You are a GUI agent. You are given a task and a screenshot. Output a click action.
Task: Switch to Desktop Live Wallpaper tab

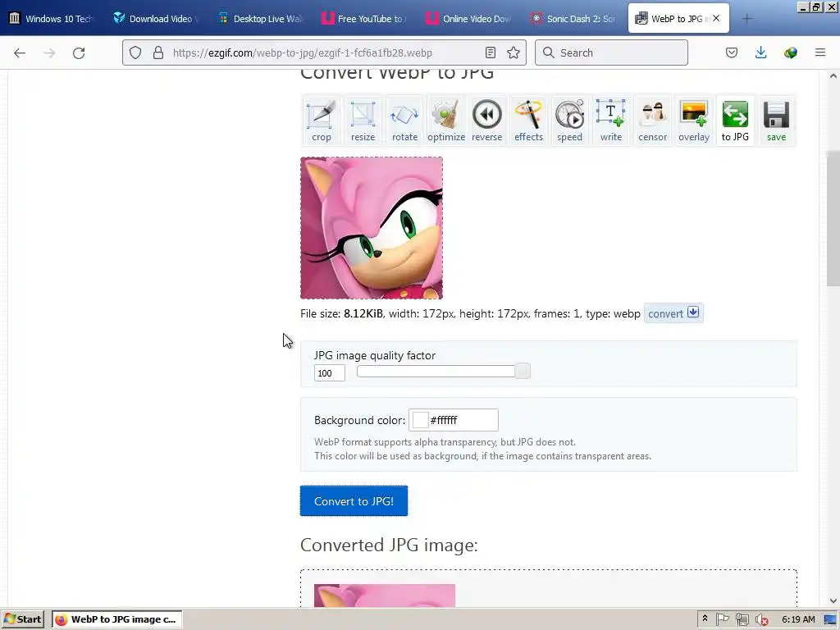pos(260,19)
